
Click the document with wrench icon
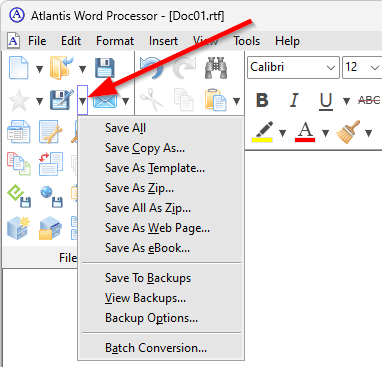tap(51, 132)
